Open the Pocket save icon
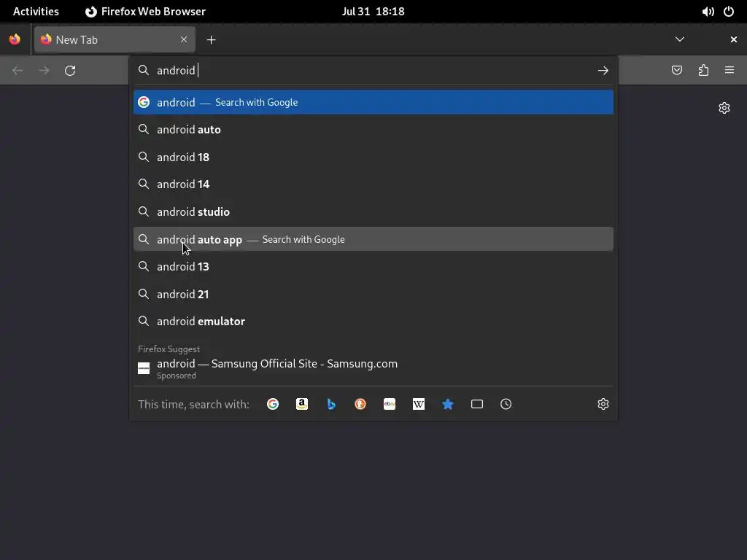747x560 pixels. pos(677,71)
